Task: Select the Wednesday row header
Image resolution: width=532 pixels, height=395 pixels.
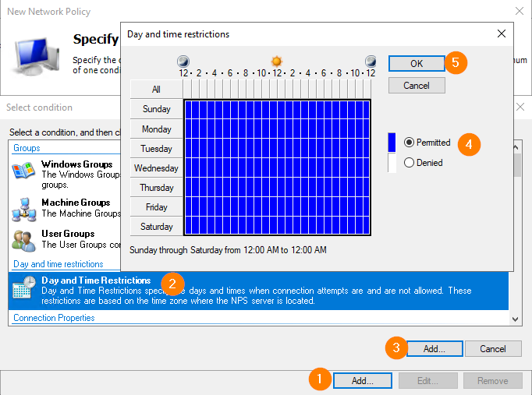Action: (x=157, y=168)
